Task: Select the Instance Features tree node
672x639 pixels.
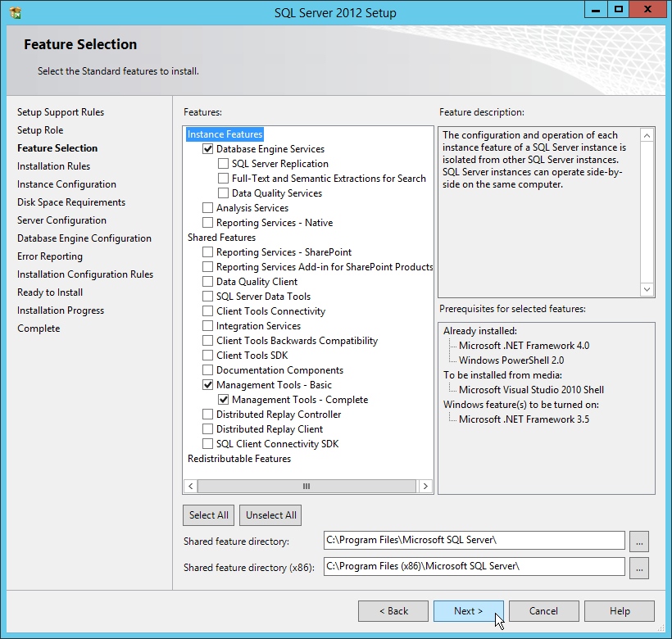Action: (x=225, y=134)
